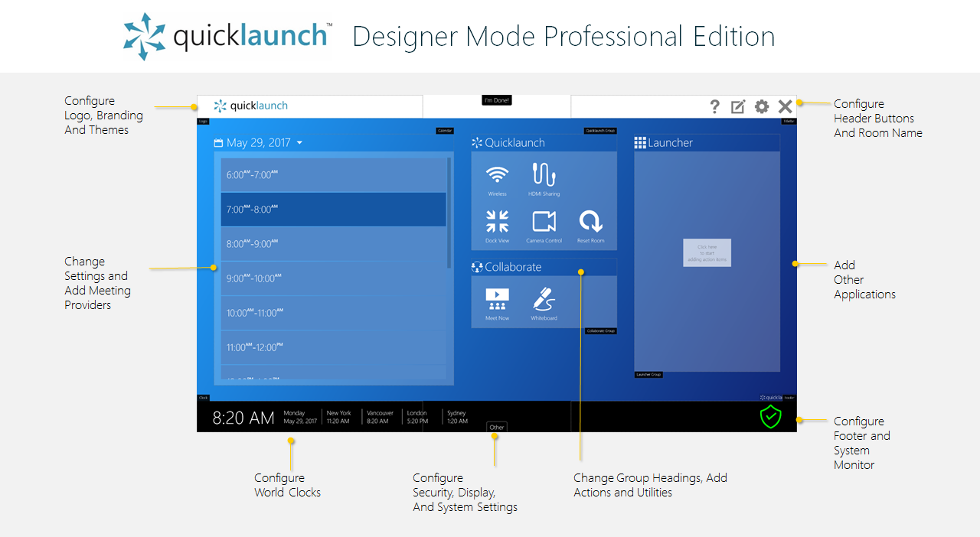
Task: Click the 8:20 AM main clock
Action: [x=243, y=418]
